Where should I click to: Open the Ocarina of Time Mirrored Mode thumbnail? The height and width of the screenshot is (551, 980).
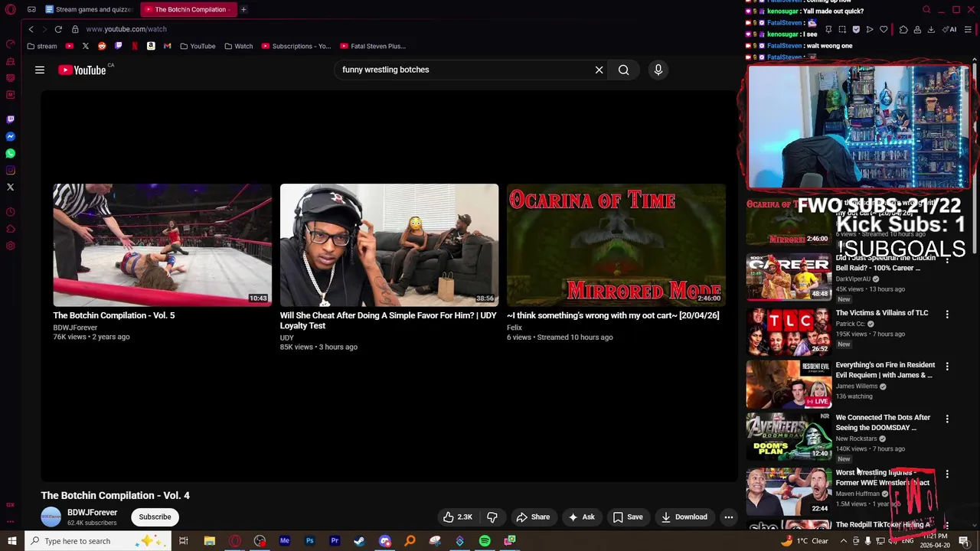[x=616, y=245]
